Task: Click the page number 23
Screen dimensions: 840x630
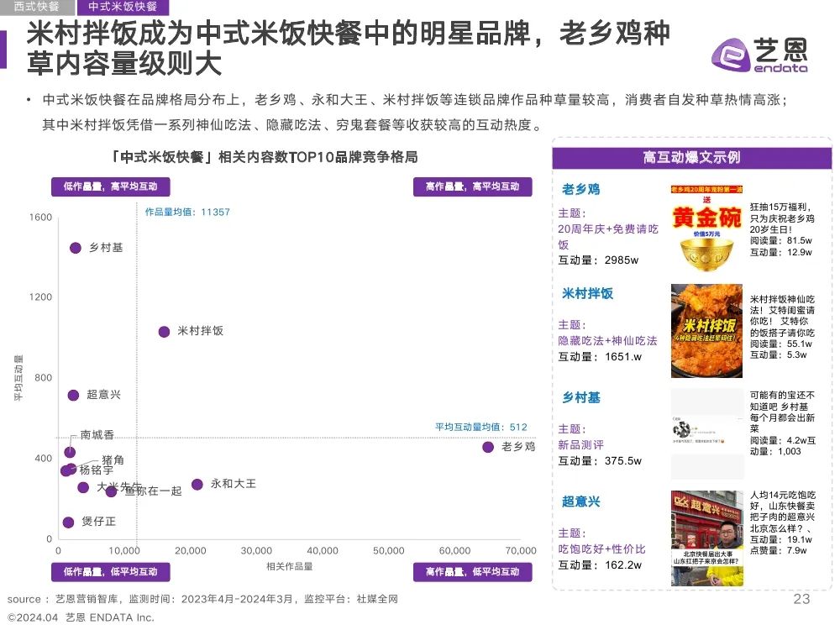Action: point(801,599)
